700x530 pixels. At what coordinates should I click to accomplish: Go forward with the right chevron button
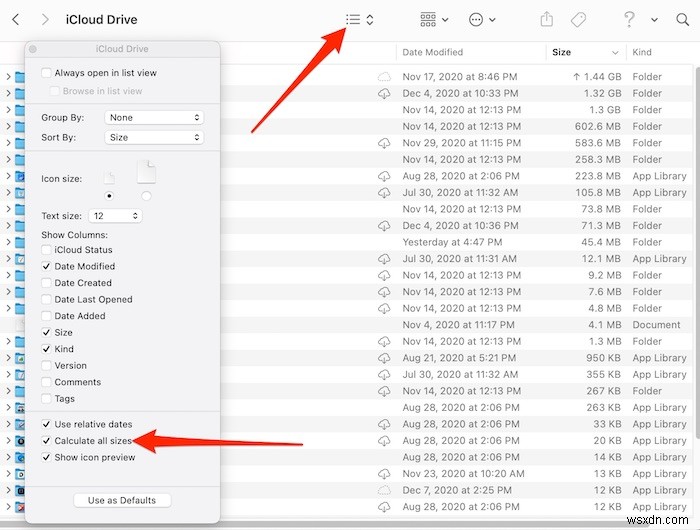[45, 20]
